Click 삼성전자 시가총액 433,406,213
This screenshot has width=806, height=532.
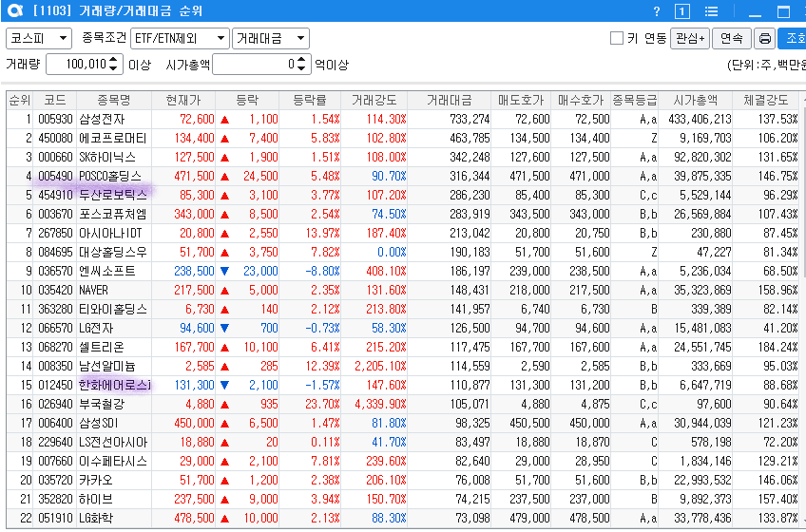700,120
